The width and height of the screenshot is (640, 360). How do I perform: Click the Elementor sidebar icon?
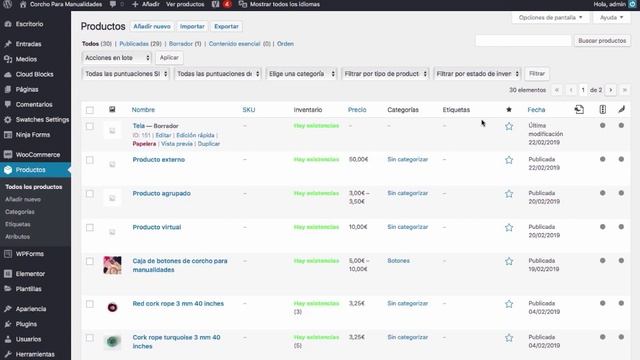[8, 274]
